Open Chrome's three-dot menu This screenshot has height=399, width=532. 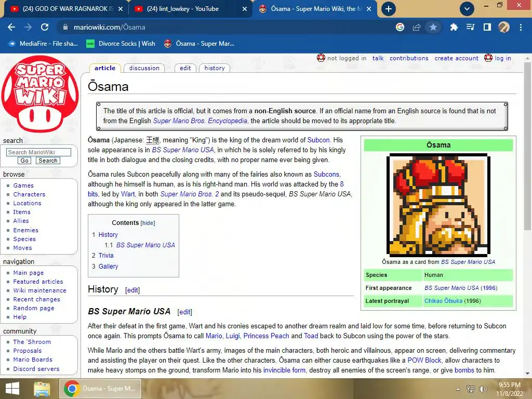click(521, 27)
